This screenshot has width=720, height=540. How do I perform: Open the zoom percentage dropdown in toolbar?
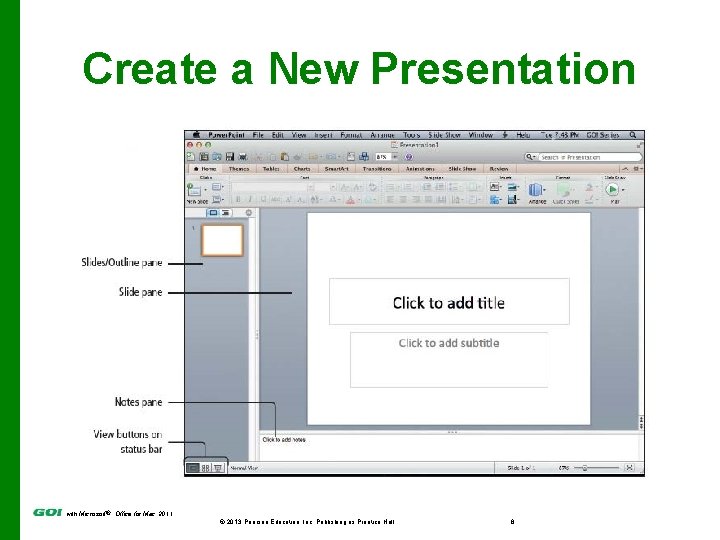coord(395,157)
